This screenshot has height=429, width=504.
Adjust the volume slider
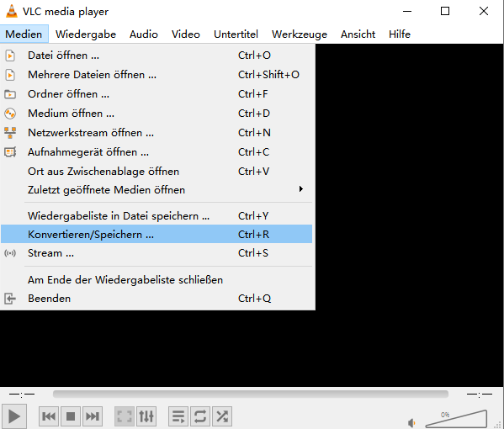456,419
